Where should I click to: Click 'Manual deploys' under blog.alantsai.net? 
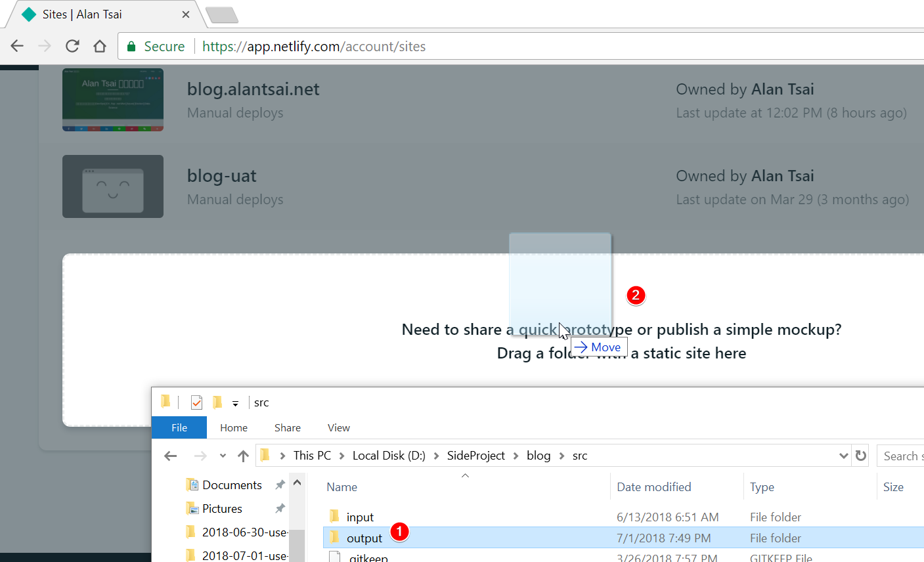pos(235,113)
